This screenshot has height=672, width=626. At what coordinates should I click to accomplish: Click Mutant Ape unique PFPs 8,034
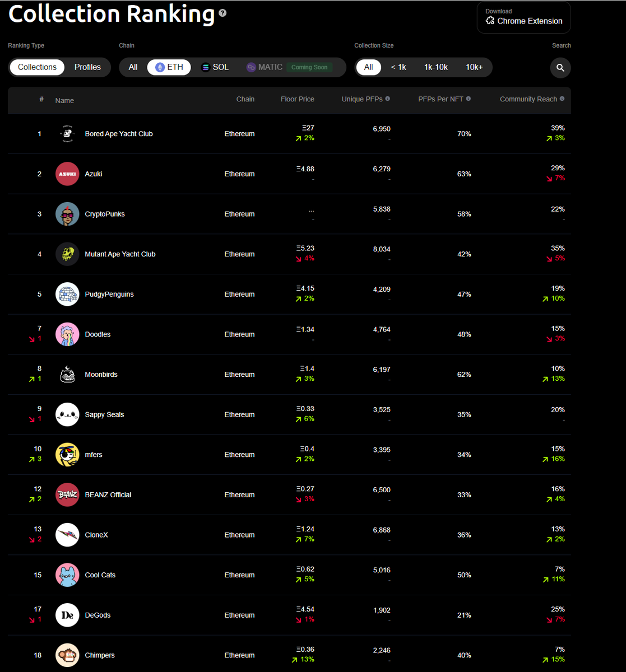point(382,249)
